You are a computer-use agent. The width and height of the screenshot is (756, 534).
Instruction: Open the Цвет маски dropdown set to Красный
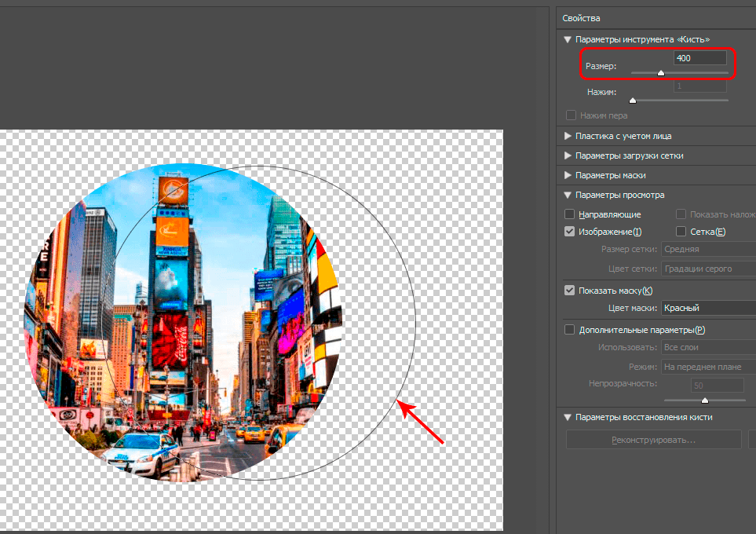tap(707, 309)
